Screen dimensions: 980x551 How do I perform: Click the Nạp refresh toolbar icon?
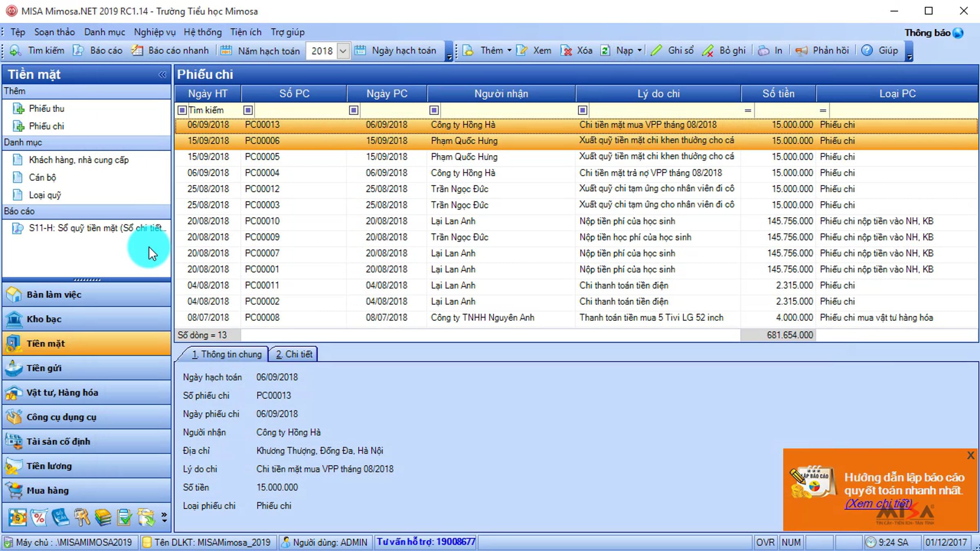coord(605,51)
